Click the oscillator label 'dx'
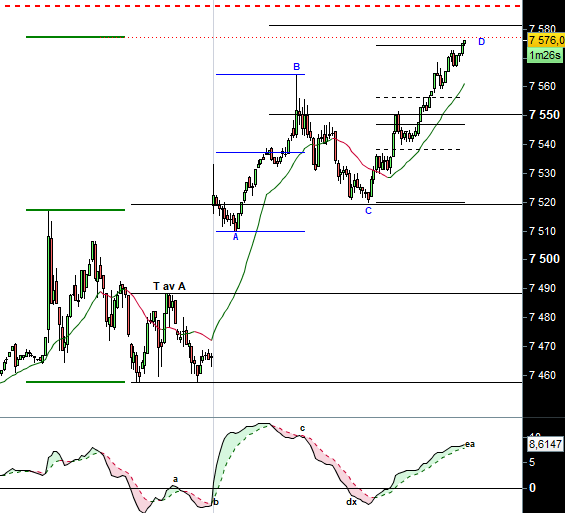The height and width of the screenshot is (513, 565). click(351, 501)
